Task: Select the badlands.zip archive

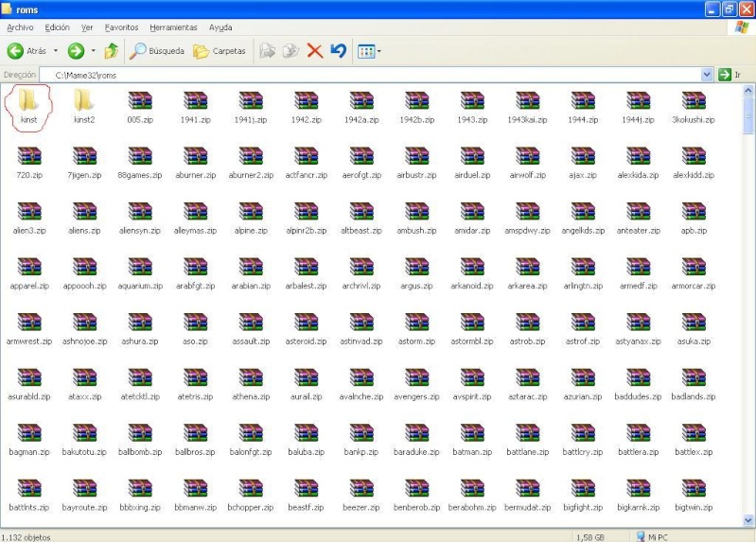Action: [x=694, y=384]
